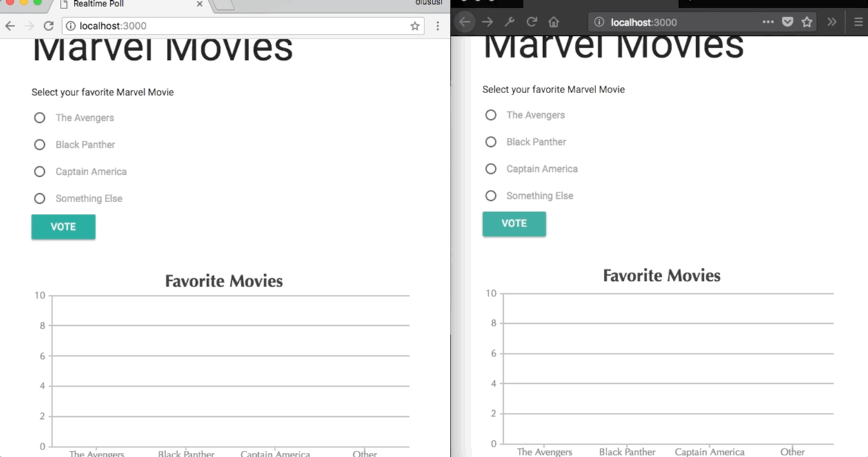Close the Realtime Poll tab

tap(199, 4)
